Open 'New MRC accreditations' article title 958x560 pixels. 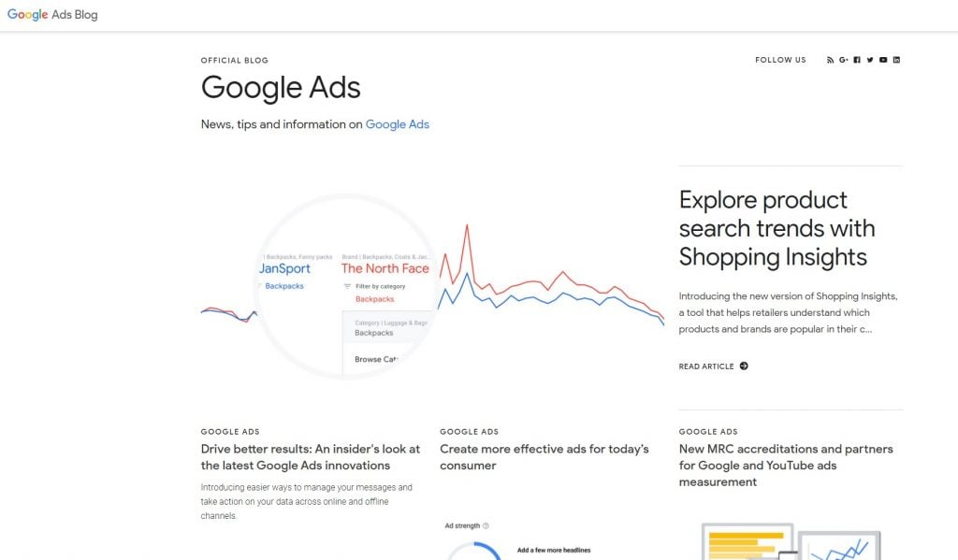786,466
